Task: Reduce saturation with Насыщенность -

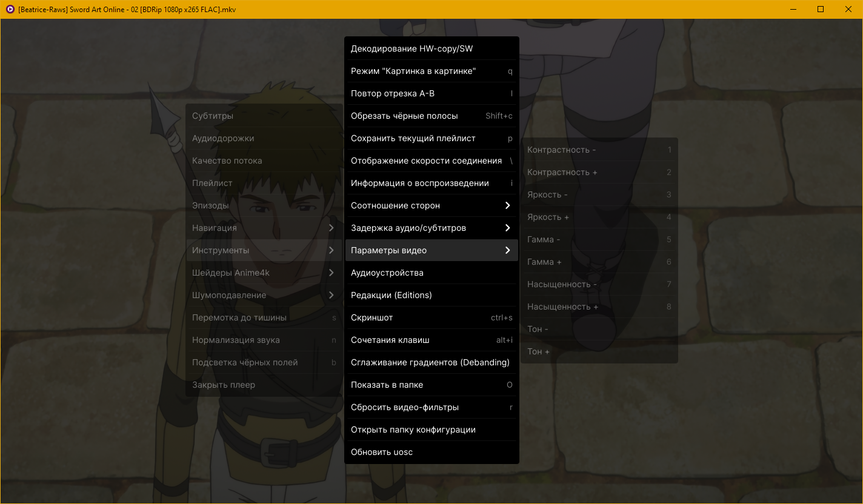Action: (x=599, y=284)
